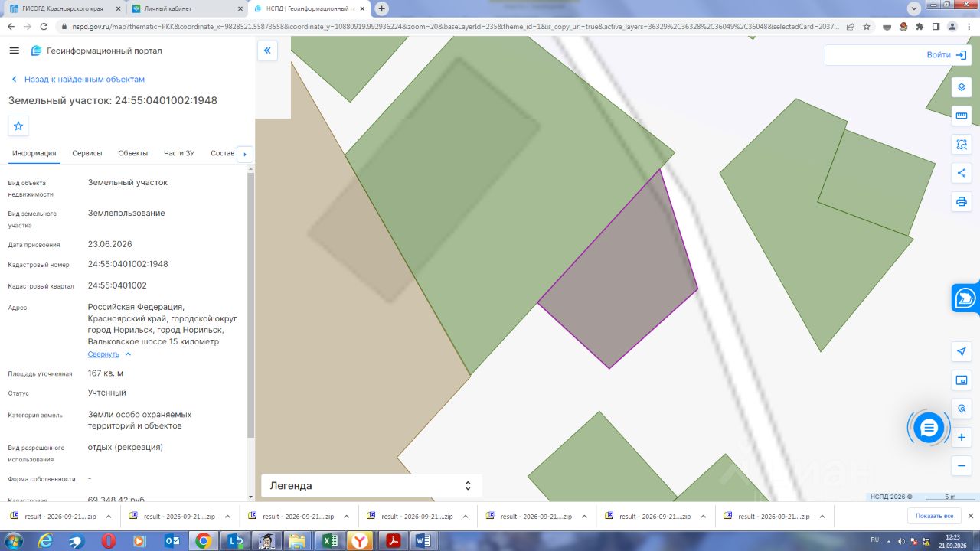Locate my position with the arrow icon
The image size is (980, 551).
click(962, 351)
